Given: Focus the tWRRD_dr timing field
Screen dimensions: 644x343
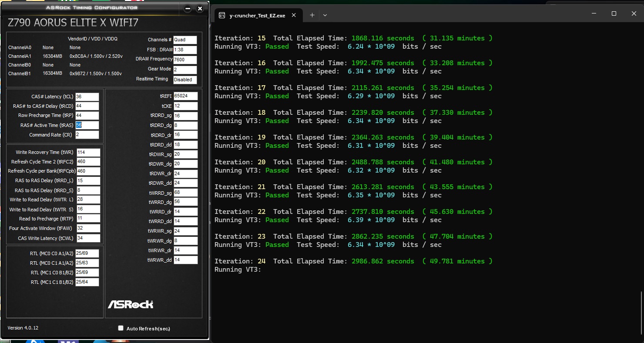Looking at the screenshot, I should click(x=185, y=212).
